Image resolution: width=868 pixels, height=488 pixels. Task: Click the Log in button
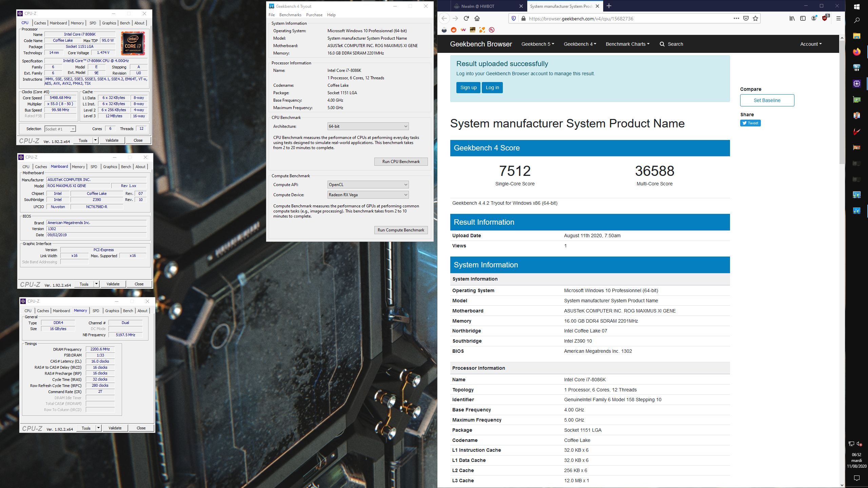click(492, 87)
